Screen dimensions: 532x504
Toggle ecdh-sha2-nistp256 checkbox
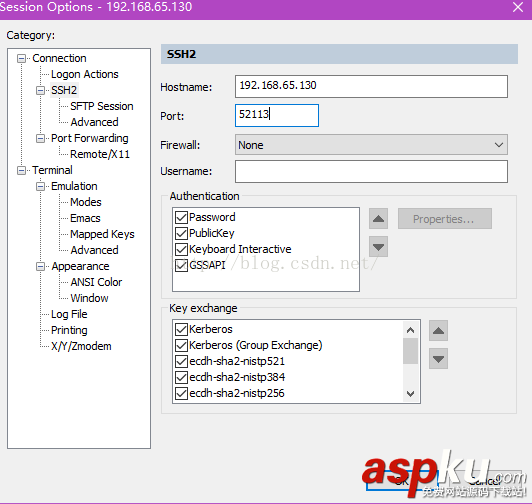click(182, 393)
